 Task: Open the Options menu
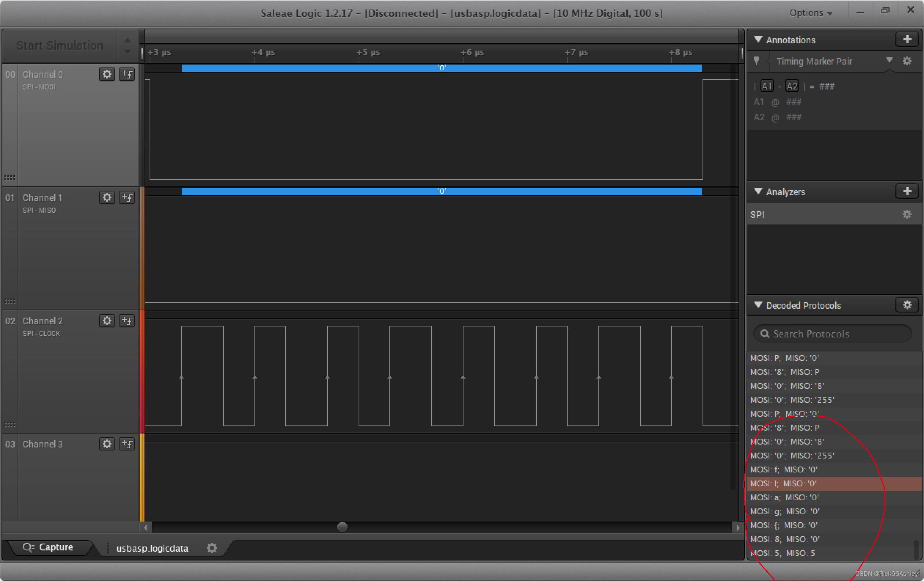[810, 13]
